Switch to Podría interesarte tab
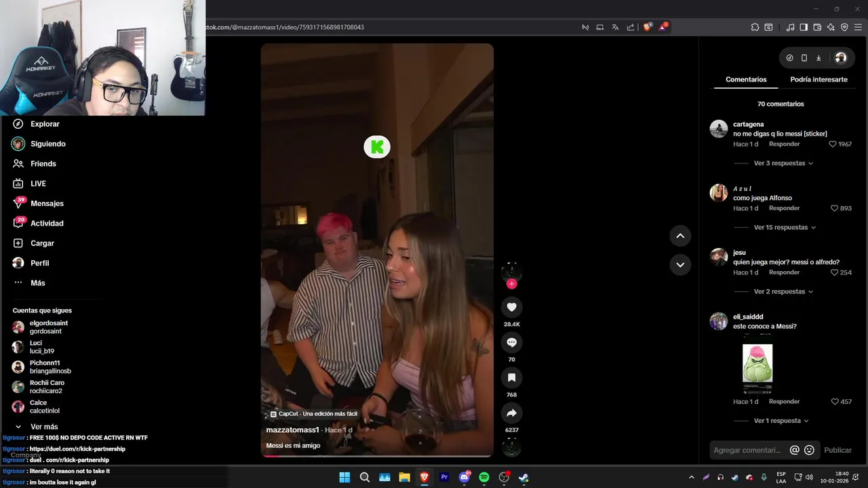Image resolution: width=868 pixels, height=488 pixels. [x=818, y=79]
